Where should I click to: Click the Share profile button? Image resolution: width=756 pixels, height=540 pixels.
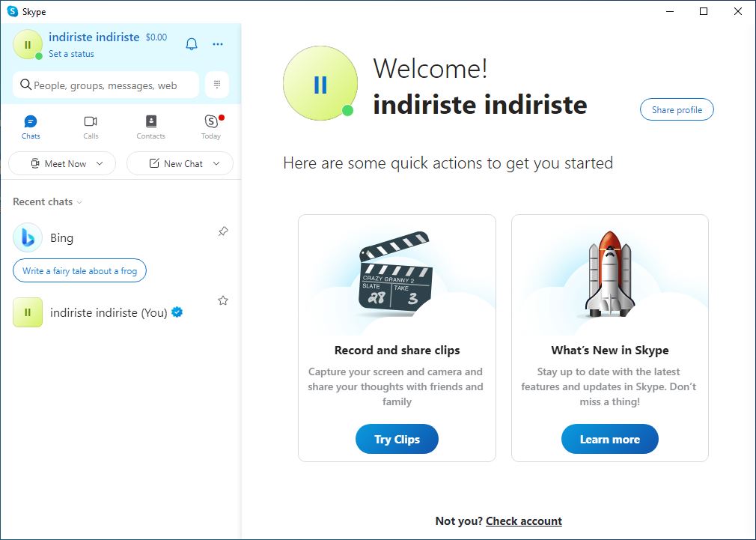677,110
